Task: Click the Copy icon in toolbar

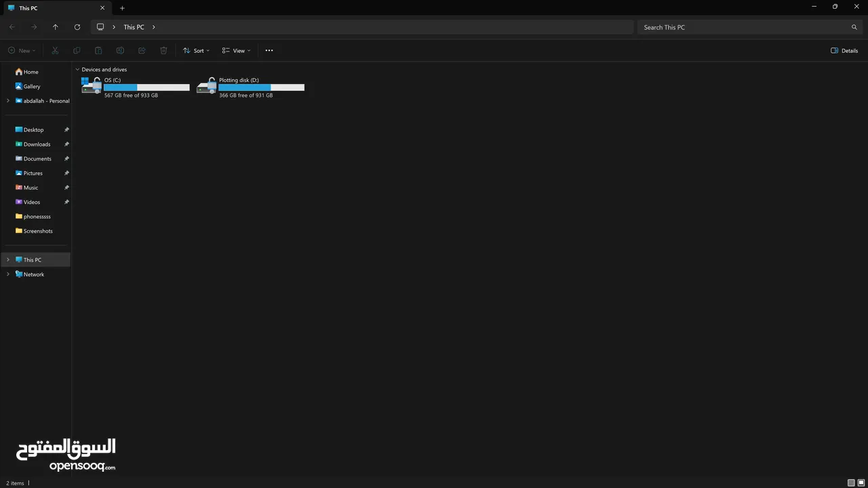Action: [x=77, y=50]
